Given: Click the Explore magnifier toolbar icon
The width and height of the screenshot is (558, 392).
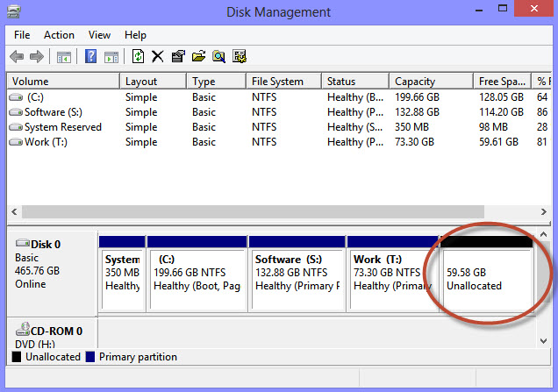Looking at the screenshot, I should point(218,56).
